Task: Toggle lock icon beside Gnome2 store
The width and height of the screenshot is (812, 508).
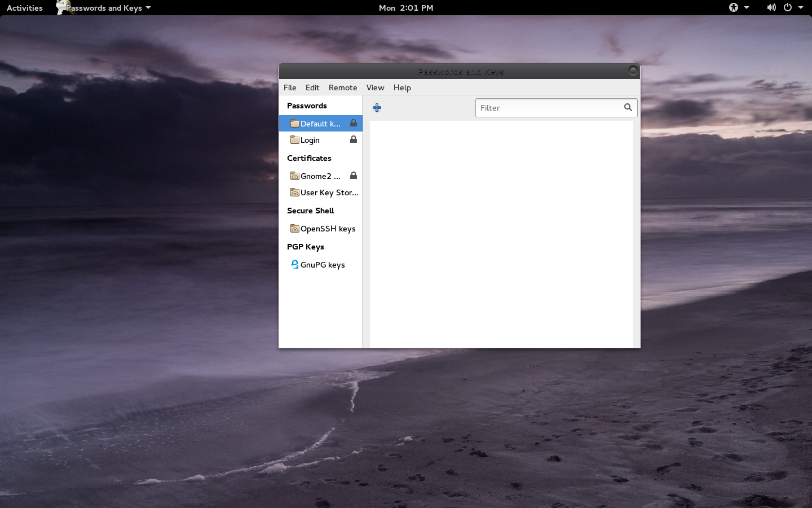Action: point(354,176)
